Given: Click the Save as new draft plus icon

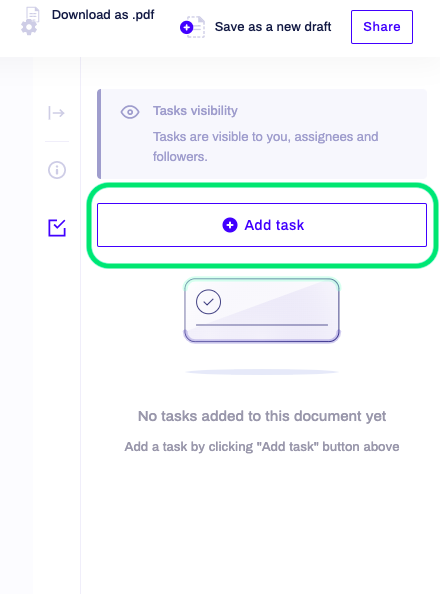Looking at the screenshot, I should tap(186, 27).
